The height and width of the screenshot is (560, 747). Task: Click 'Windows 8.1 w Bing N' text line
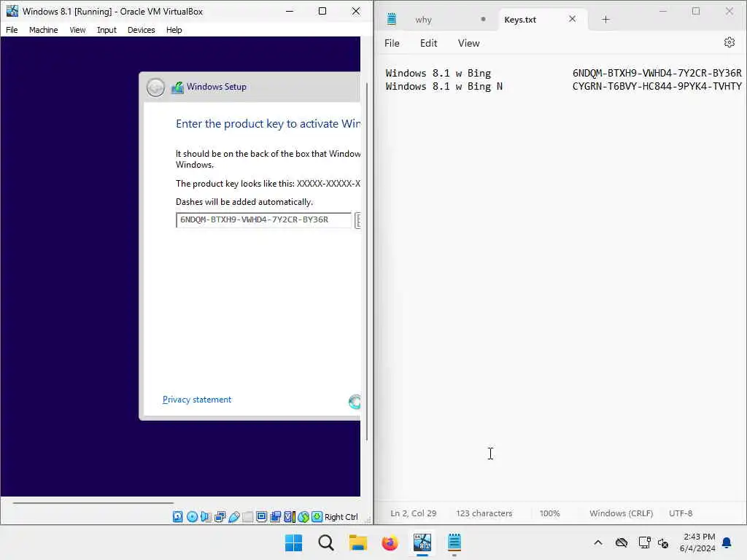[x=444, y=87]
